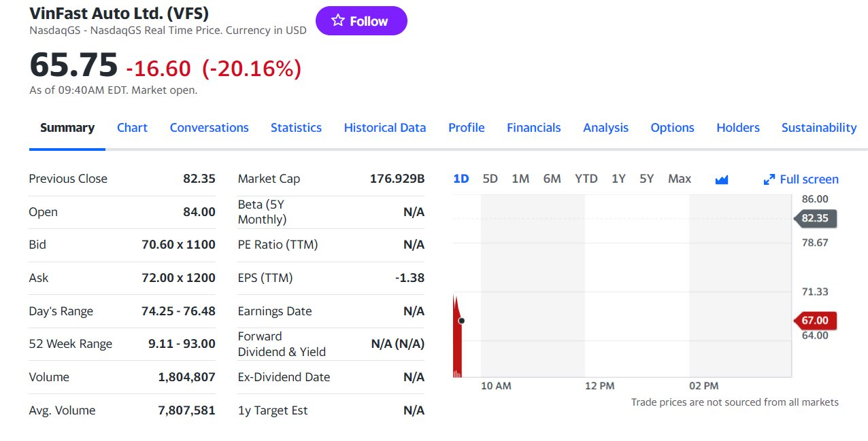The width and height of the screenshot is (868, 441).
Task: View the Historical Data tab
Action: [x=384, y=128]
